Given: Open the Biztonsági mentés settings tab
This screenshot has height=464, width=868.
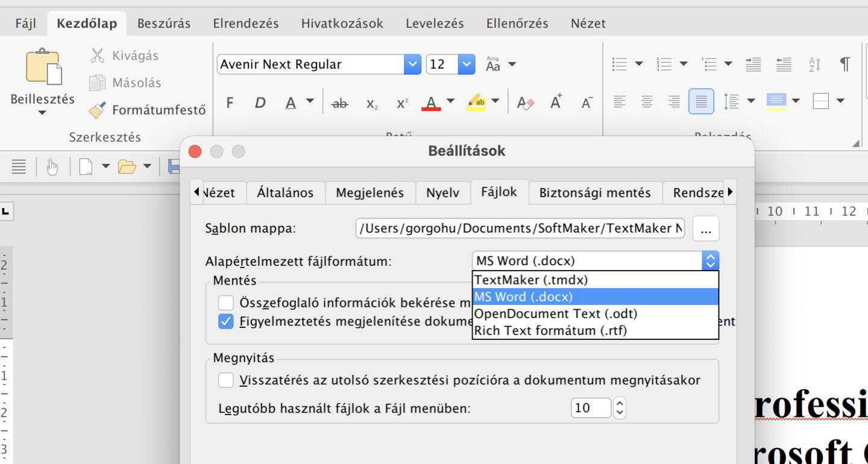Looking at the screenshot, I should tap(595, 193).
